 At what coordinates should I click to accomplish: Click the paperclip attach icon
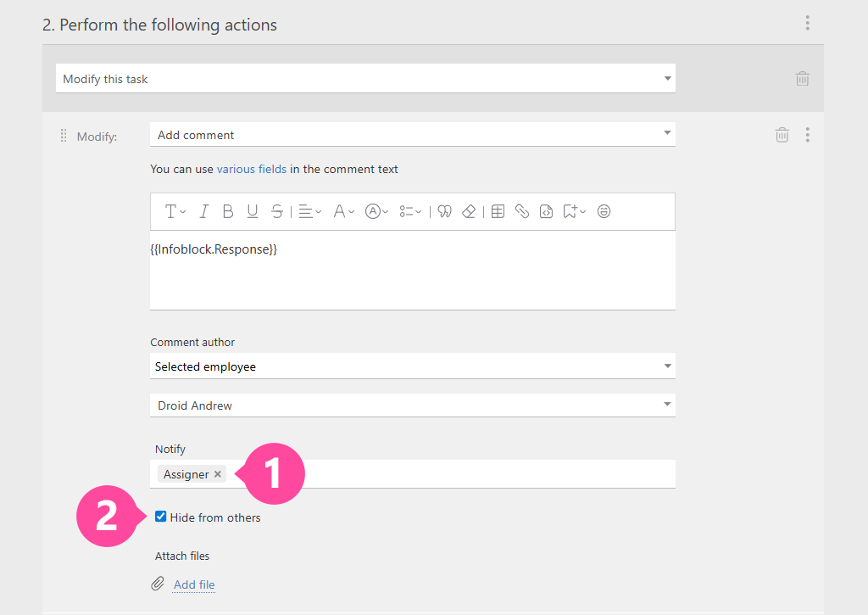click(158, 584)
